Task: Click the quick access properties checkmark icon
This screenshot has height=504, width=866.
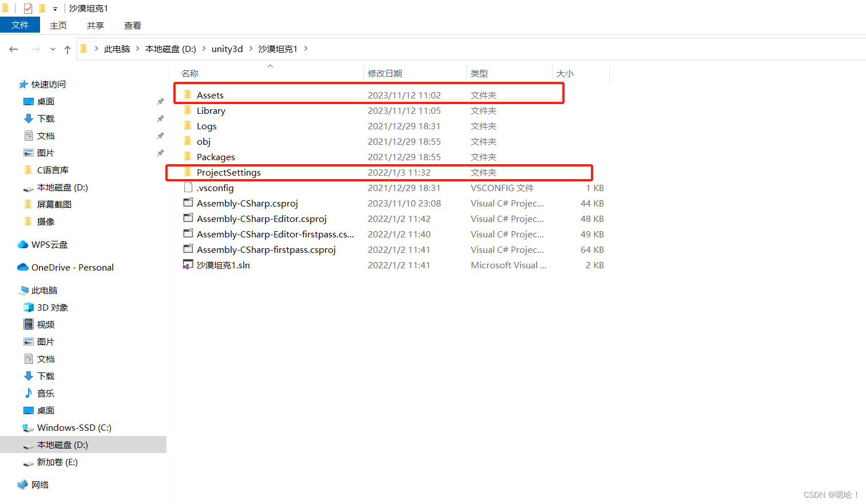Action: click(x=28, y=8)
